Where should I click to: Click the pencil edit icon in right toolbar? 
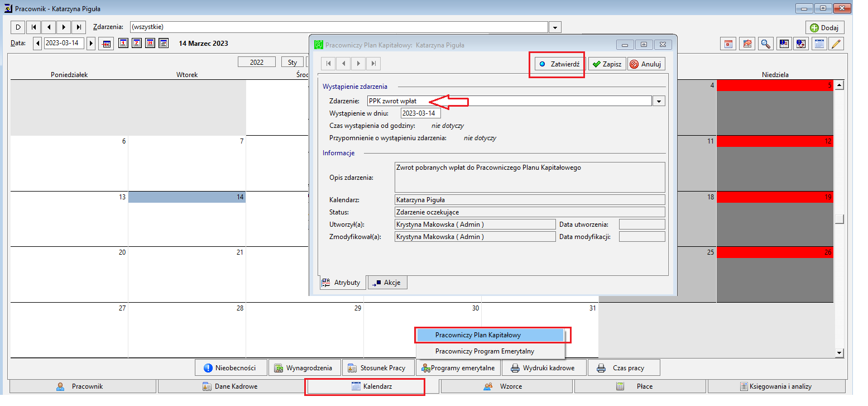point(836,44)
